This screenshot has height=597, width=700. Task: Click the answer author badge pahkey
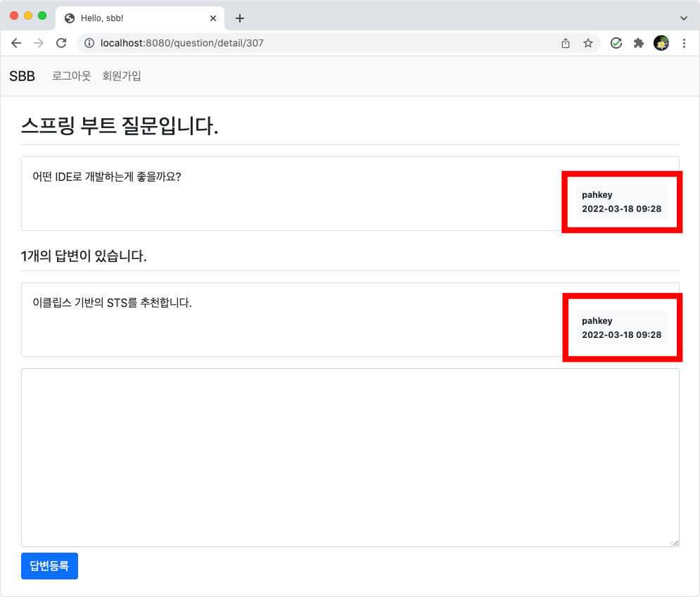click(597, 321)
